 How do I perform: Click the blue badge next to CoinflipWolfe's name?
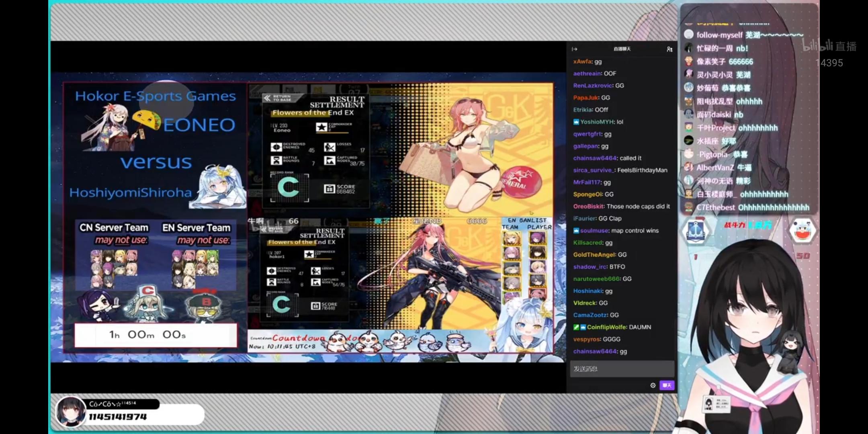[x=583, y=327]
